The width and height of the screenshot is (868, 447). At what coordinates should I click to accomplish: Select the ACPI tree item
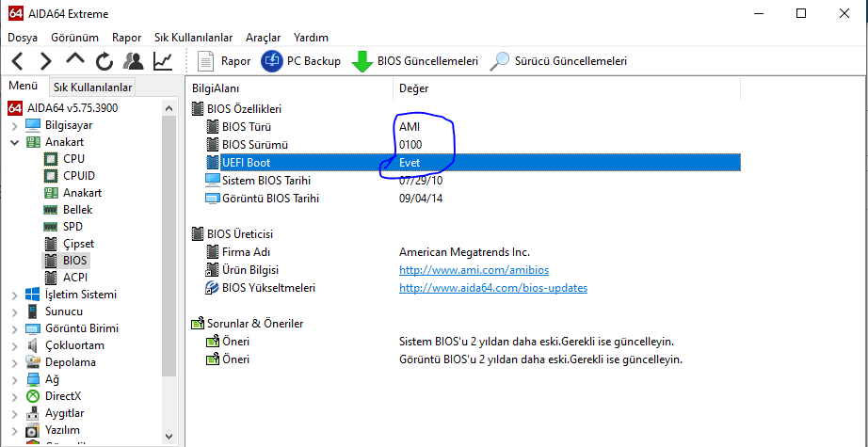click(75, 278)
